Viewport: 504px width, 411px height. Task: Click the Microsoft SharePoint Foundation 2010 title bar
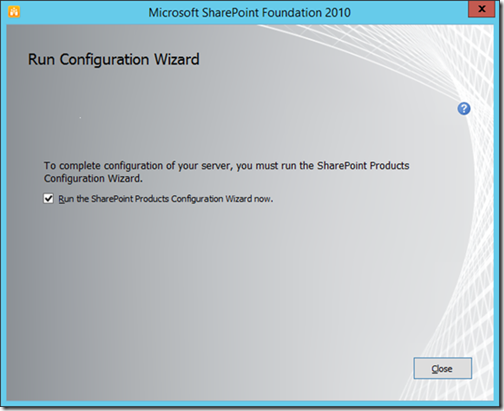coord(249,13)
